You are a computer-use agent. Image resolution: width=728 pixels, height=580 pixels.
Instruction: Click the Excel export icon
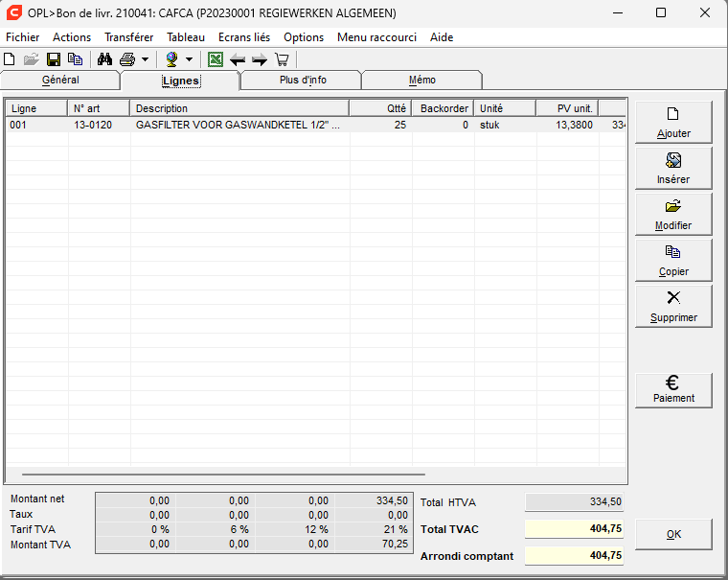point(216,59)
